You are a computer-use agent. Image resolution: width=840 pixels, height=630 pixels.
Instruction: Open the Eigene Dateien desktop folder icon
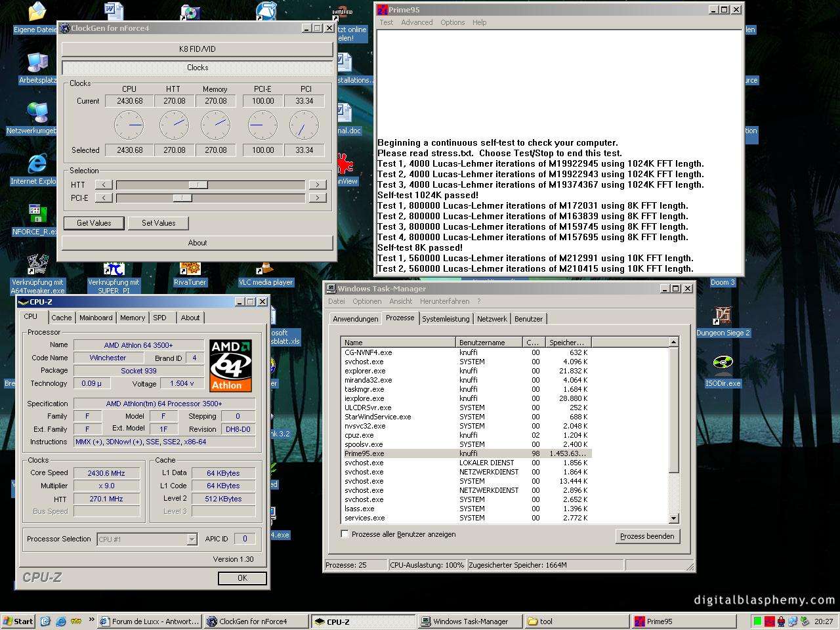click(x=36, y=12)
